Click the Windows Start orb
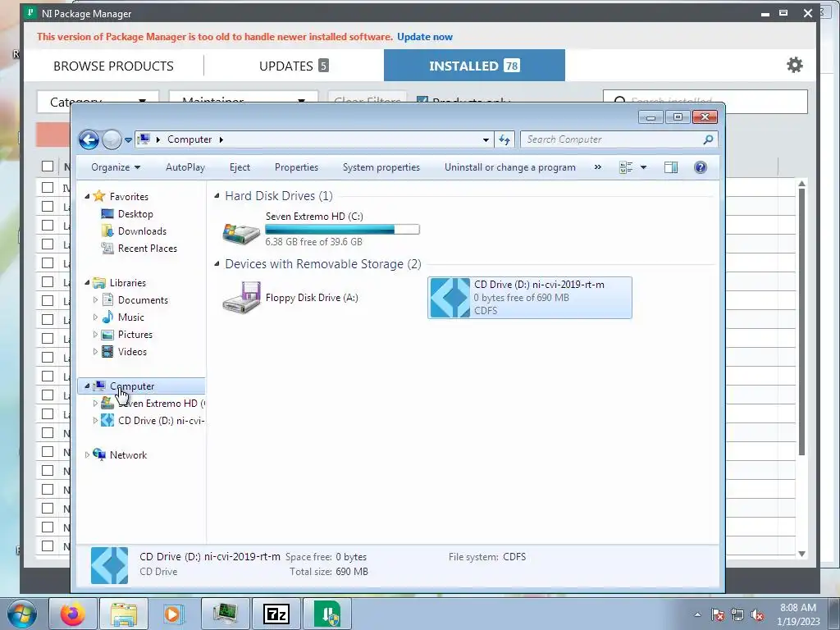Image resolution: width=840 pixels, height=630 pixels. [x=22, y=614]
